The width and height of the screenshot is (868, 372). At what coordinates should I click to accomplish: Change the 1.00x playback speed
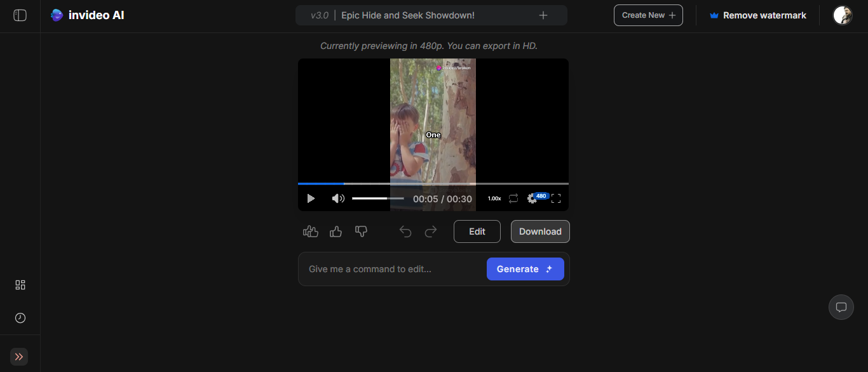click(494, 198)
